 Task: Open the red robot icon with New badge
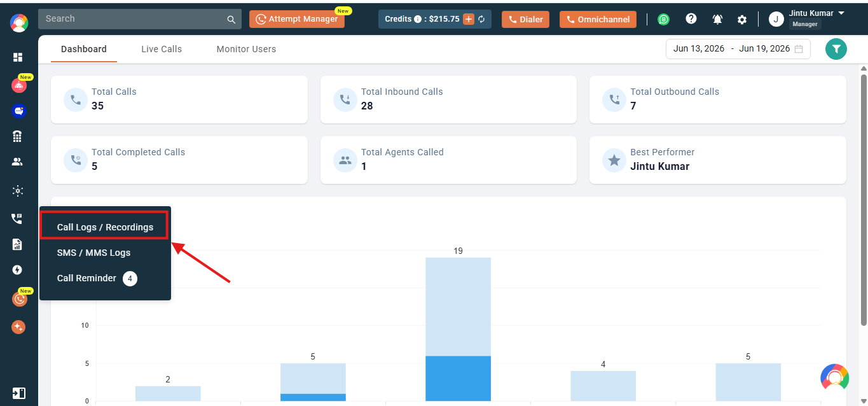[x=19, y=85]
